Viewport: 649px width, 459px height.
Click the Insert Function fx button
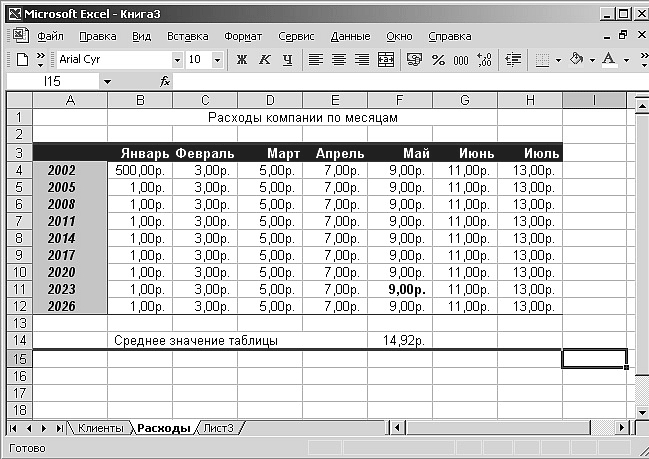pos(165,81)
